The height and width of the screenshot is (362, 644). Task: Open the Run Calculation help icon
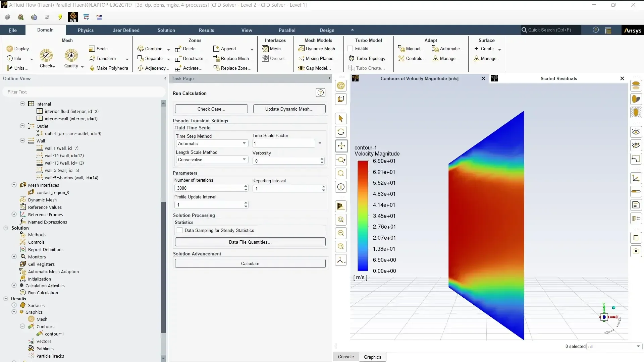320,93
